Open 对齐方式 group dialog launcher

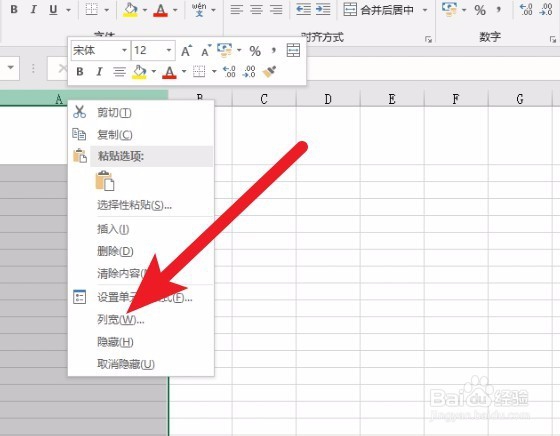tap(429, 39)
